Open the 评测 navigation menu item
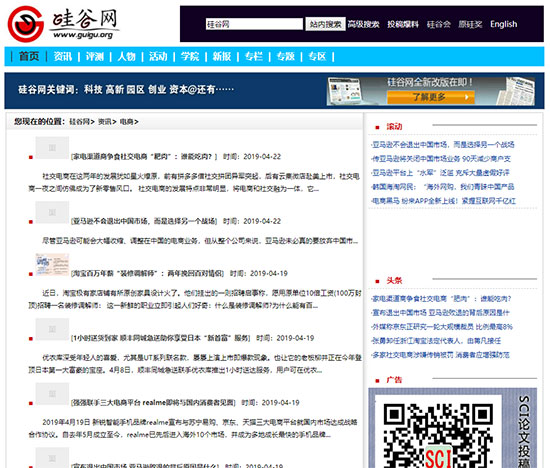550x468 pixels. pyautogui.click(x=95, y=56)
